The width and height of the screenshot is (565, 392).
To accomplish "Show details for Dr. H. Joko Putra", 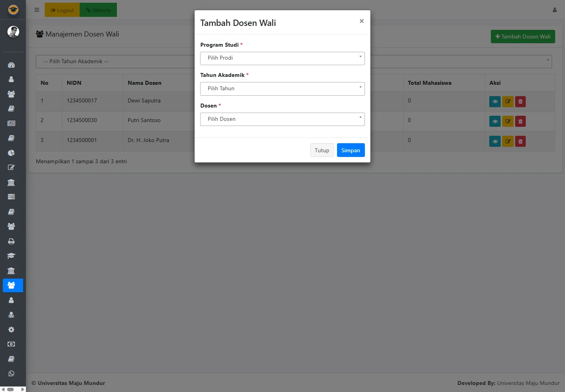I will coord(495,141).
